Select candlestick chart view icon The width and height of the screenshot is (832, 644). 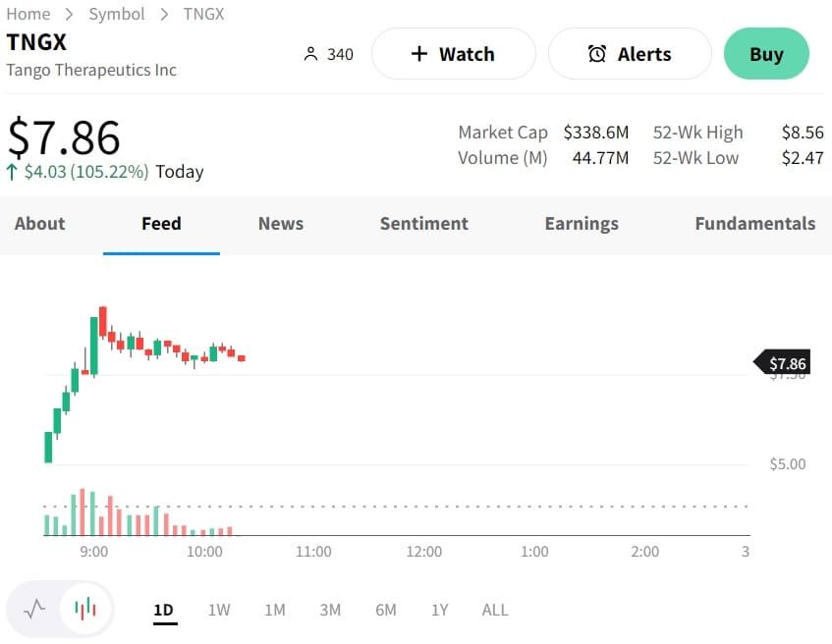86,609
